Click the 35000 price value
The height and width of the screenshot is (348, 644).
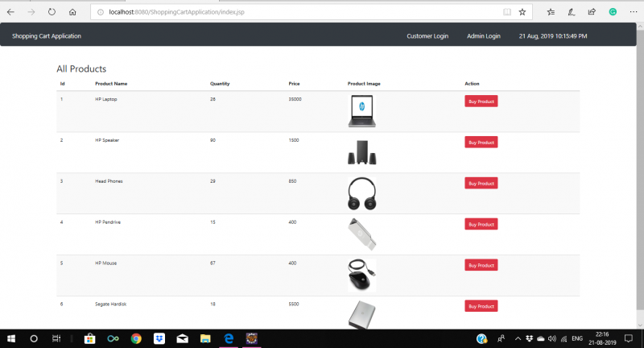[x=295, y=99]
